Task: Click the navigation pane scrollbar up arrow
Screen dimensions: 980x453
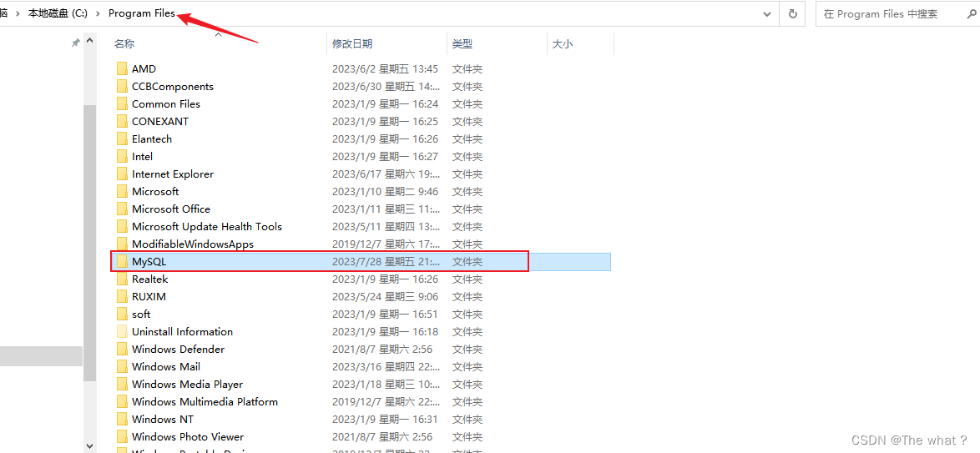Action: (x=89, y=42)
